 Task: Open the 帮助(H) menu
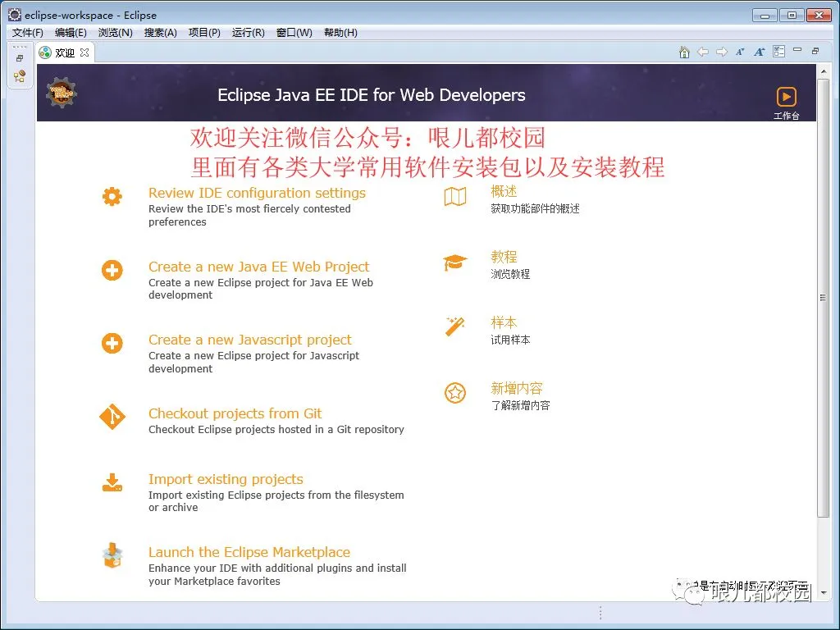[x=340, y=33]
